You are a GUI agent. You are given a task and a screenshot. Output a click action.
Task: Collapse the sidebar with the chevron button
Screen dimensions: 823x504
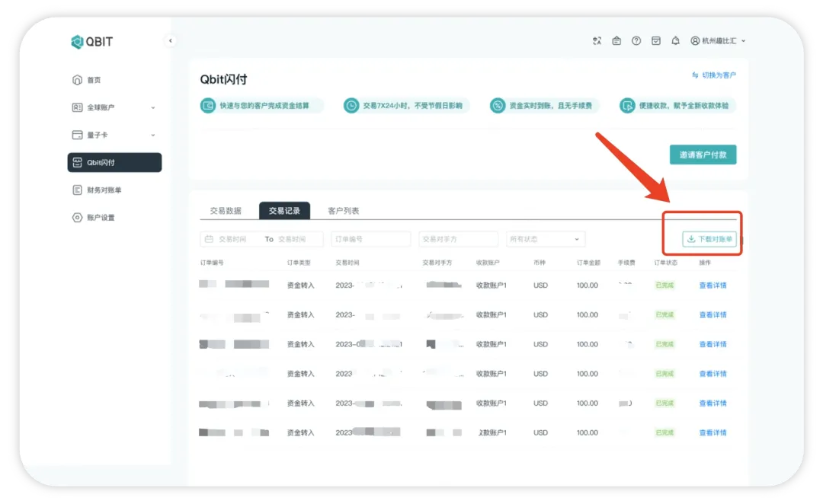pos(170,41)
